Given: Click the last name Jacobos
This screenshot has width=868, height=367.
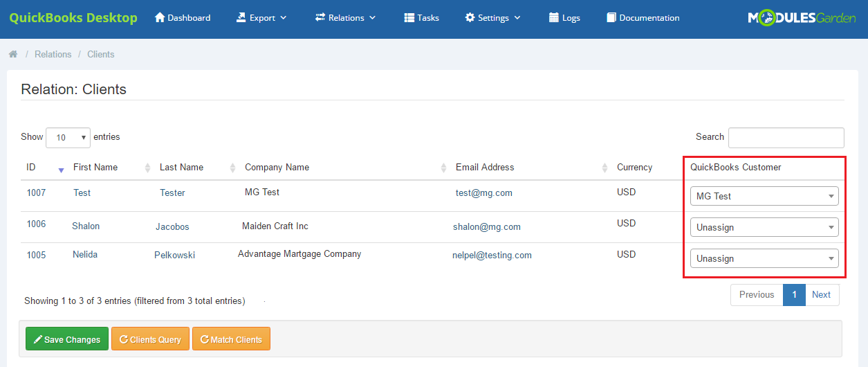Looking at the screenshot, I should tap(172, 226).
